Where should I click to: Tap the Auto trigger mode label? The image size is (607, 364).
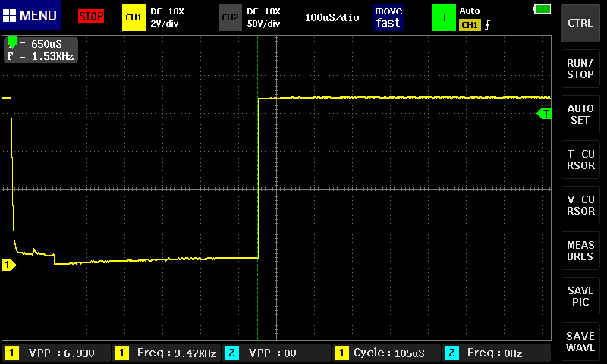[469, 11]
